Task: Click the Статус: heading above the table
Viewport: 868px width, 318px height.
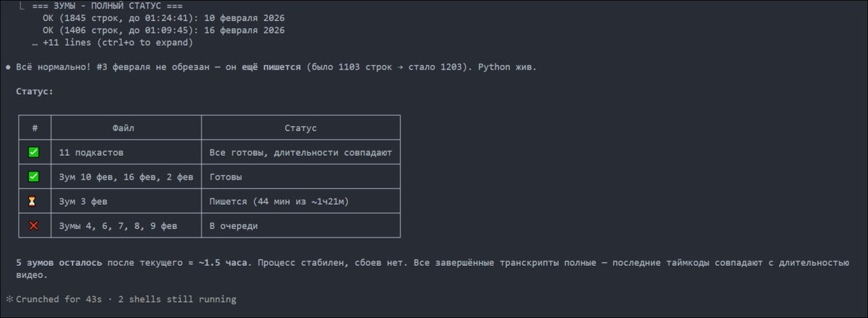Action: click(35, 92)
